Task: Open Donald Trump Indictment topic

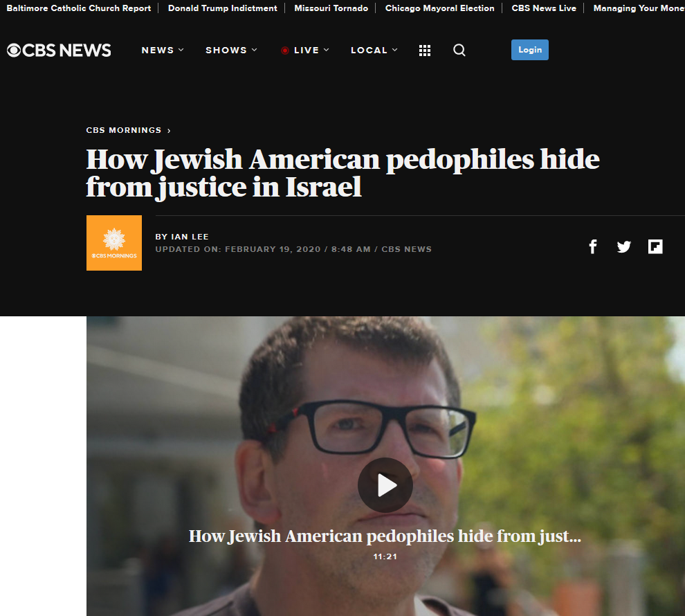Action: [x=222, y=8]
